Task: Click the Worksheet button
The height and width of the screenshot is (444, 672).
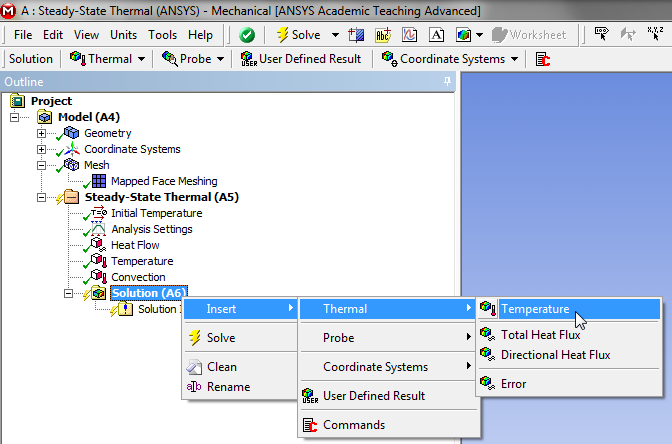Action: 528,35
